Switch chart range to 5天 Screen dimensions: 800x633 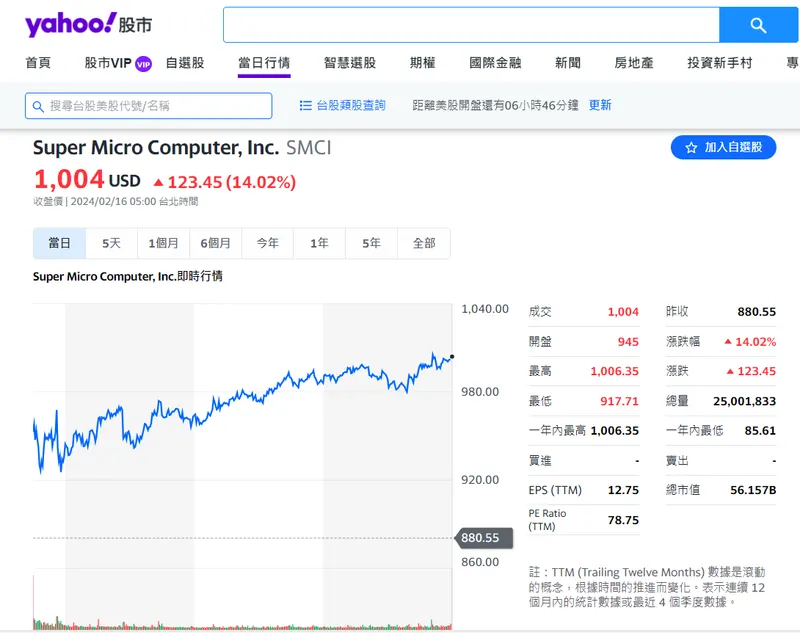click(111, 243)
